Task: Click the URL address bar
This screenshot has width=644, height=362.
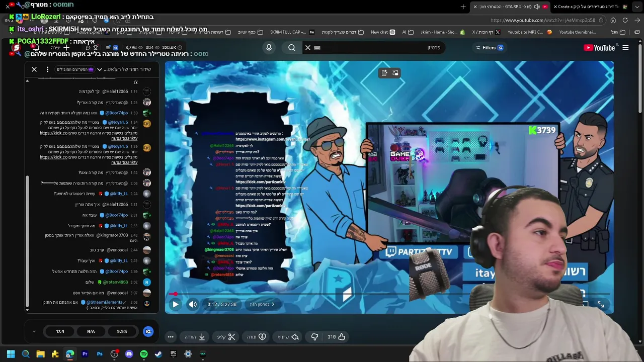Action: point(542,20)
